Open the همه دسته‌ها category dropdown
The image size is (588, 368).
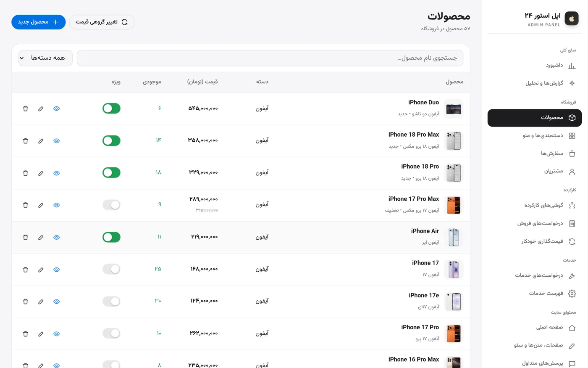(45, 58)
